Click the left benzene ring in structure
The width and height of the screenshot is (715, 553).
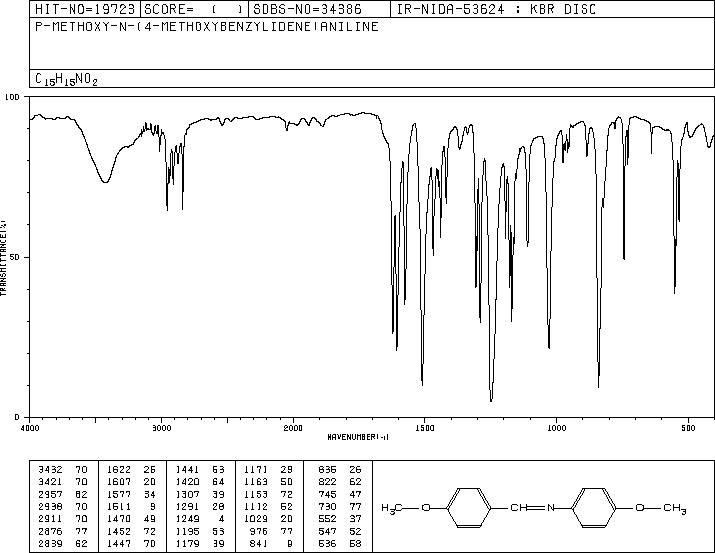(468, 508)
